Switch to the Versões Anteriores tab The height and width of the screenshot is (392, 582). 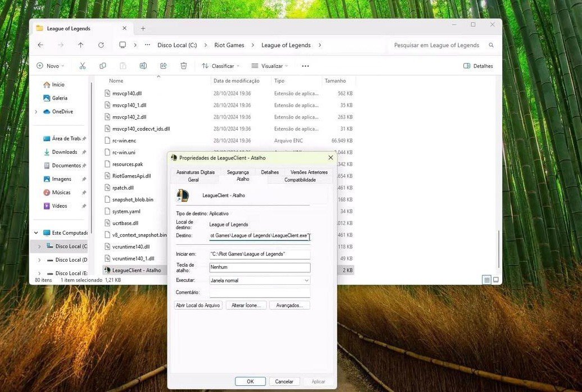309,172
